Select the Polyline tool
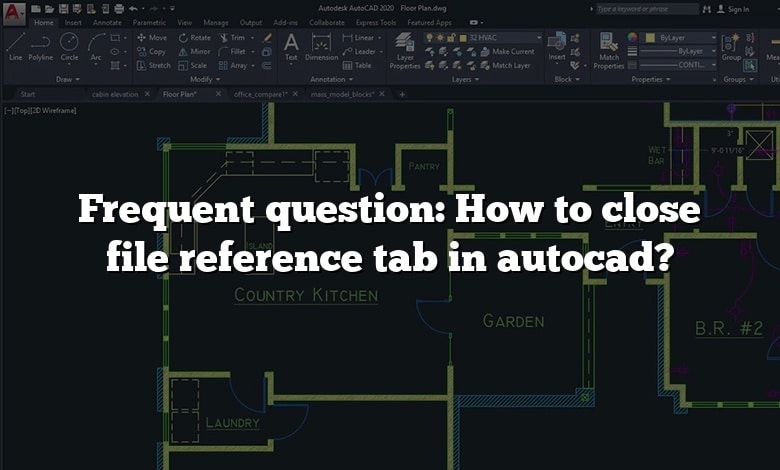The width and height of the screenshot is (780, 470). (40, 47)
